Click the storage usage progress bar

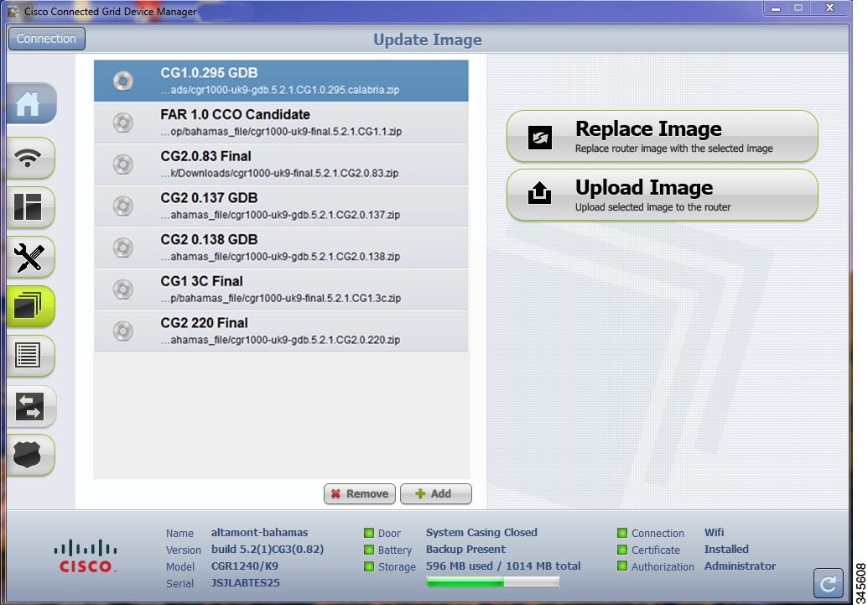pos(492,582)
